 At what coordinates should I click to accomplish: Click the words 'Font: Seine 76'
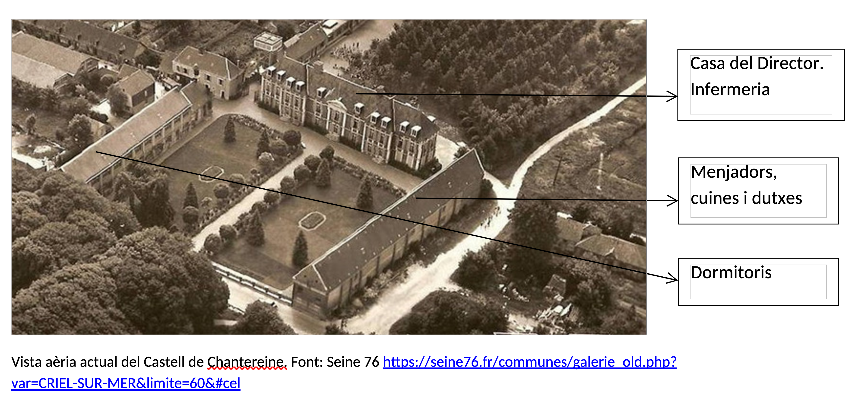click(x=335, y=362)
